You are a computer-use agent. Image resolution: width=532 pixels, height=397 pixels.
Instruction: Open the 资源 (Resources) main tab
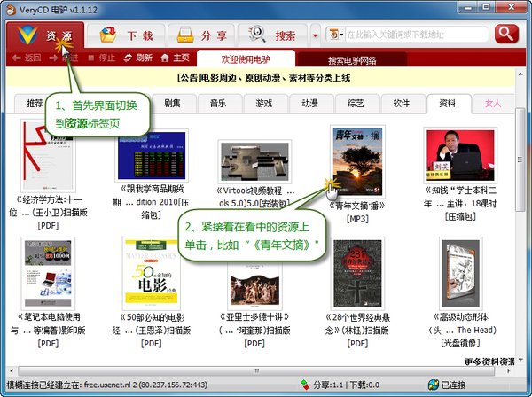click(x=45, y=35)
